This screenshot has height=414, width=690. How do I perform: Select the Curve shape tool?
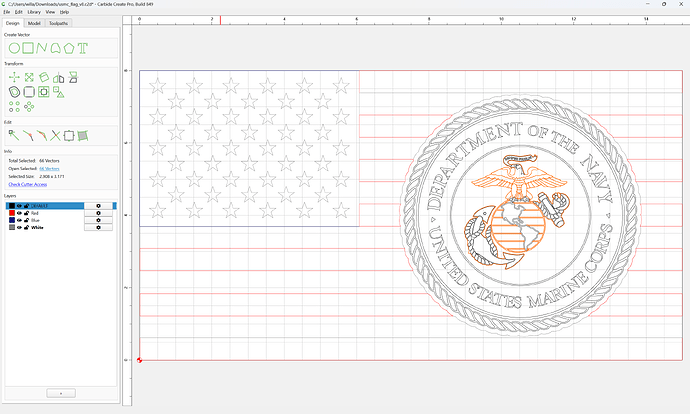(x=55, y=48)
